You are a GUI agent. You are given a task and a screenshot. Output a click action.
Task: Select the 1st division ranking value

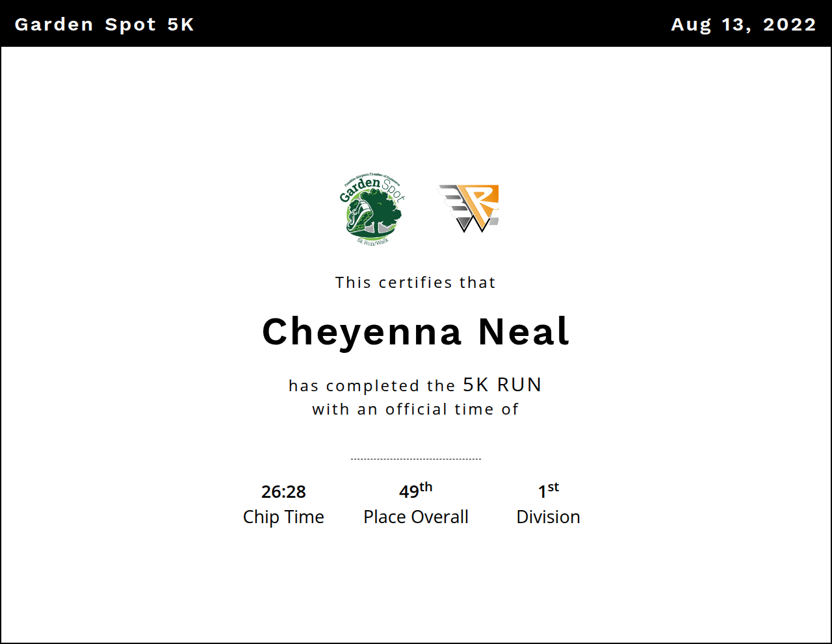pyautogui.click(x=548, y=491)
